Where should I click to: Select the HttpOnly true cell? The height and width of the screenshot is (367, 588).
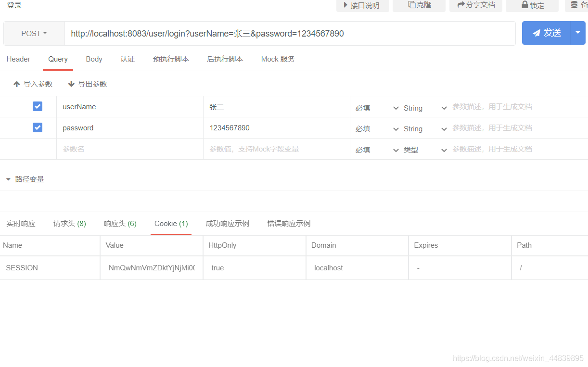[255, 268]
